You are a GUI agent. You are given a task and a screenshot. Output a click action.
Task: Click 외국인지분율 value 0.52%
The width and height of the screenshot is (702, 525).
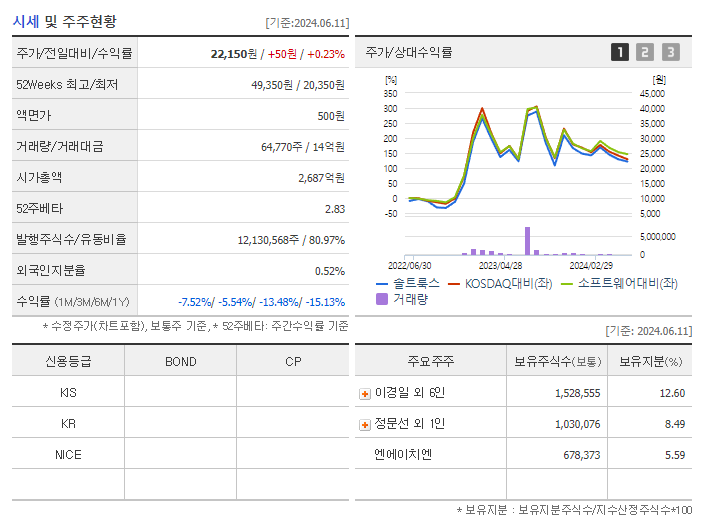330,271
